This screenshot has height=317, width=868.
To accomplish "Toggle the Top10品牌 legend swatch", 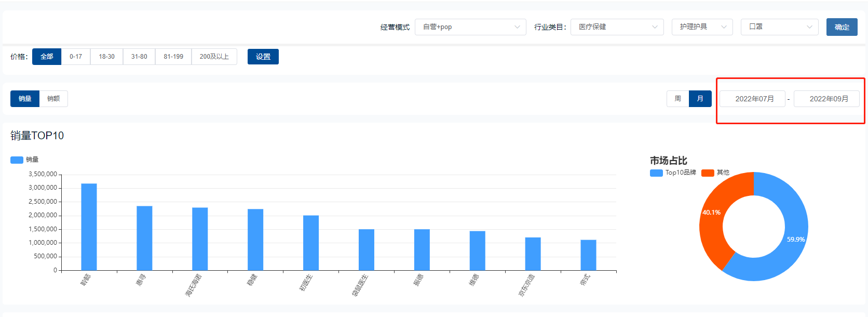I will [x=656, y=173].
